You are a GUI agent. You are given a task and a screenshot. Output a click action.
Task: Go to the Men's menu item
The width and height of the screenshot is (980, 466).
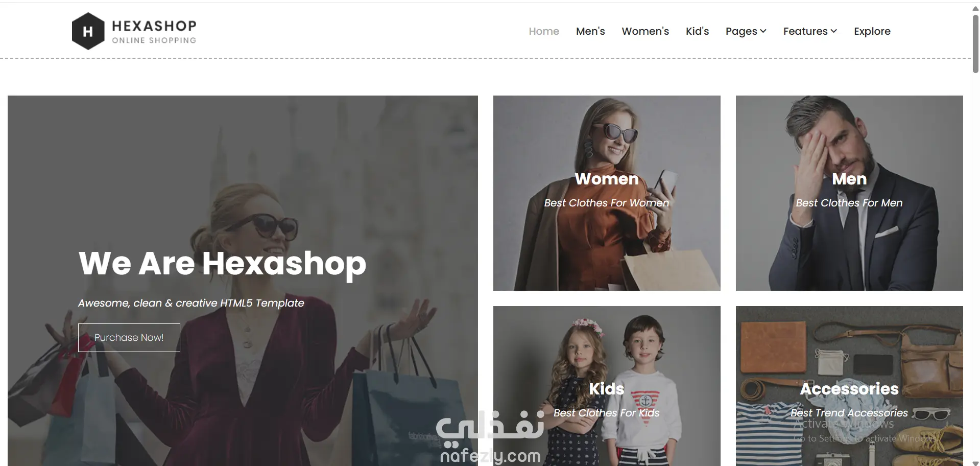click(590, 31)
